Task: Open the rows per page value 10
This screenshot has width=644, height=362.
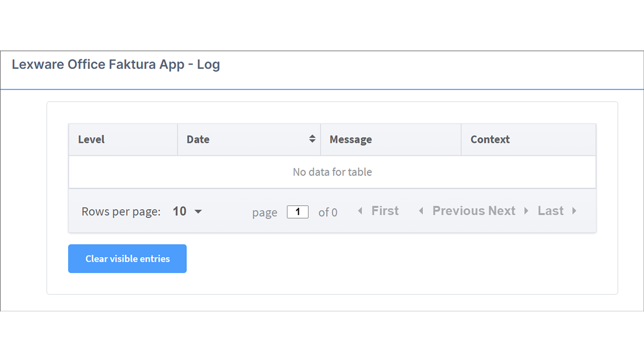Action: 179,211
